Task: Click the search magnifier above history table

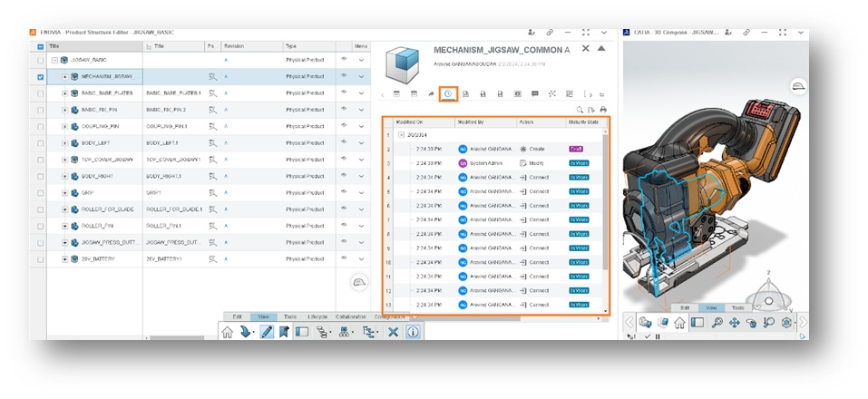Action: click(580, 110)
